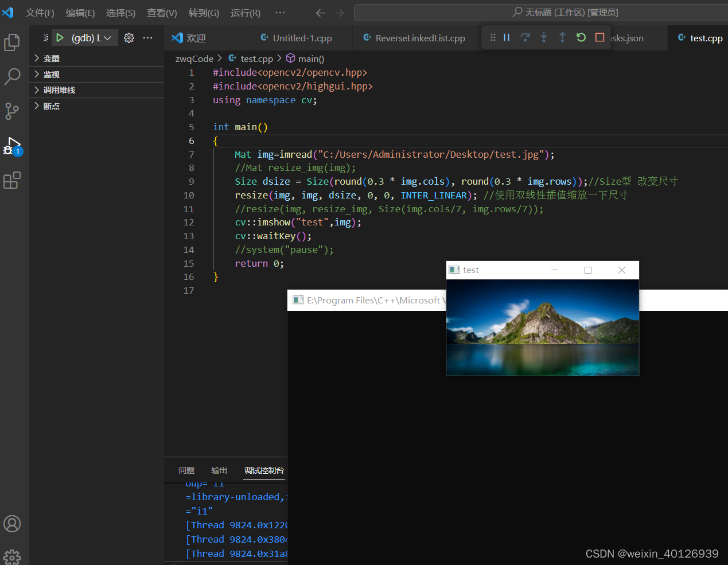Open the 编辑(E) menu

coord(80,13)
